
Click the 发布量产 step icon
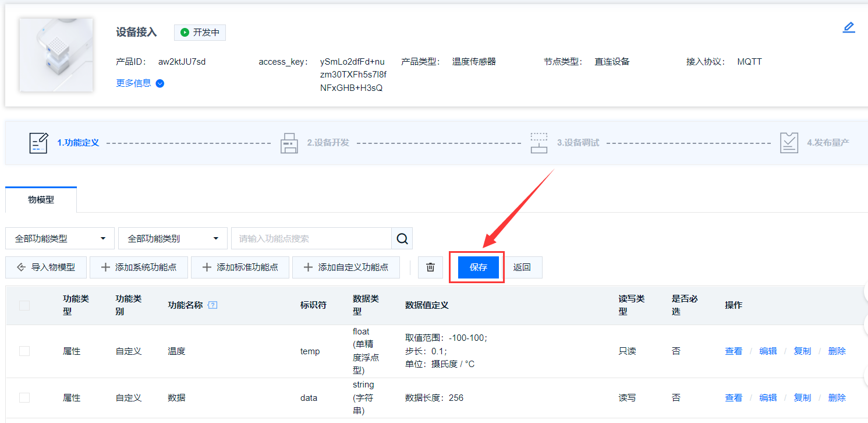coord(789,142)
